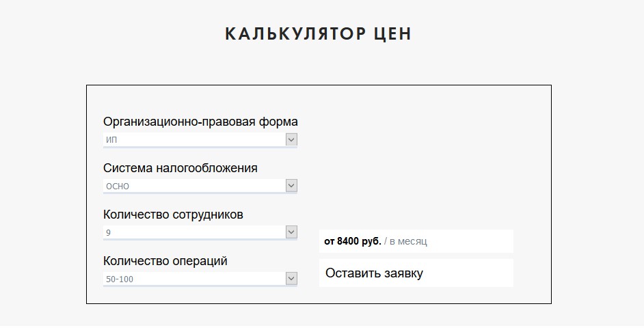Viewport: 644px width, 330px height.
Task: Click the в месяц text
Action: [408, 241]
